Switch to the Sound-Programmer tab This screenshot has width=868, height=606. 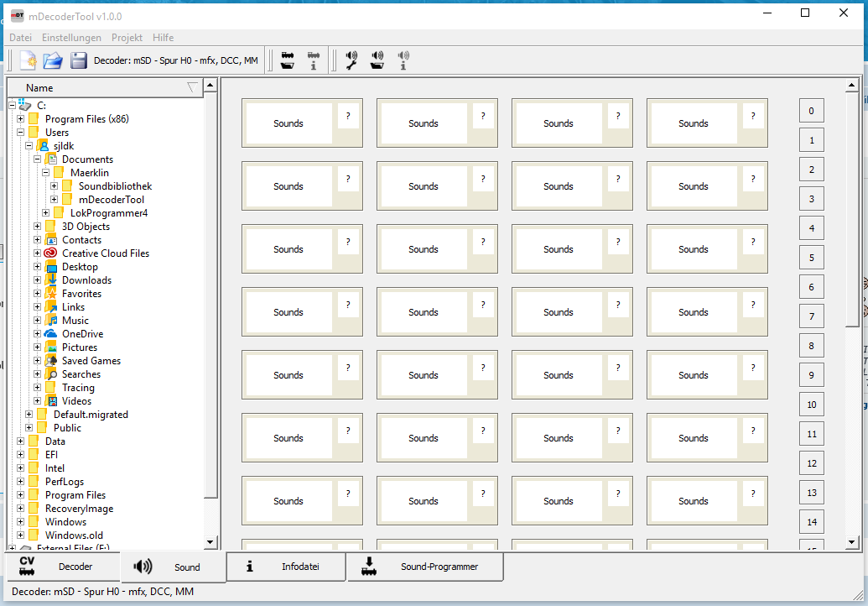coord(425,567)
